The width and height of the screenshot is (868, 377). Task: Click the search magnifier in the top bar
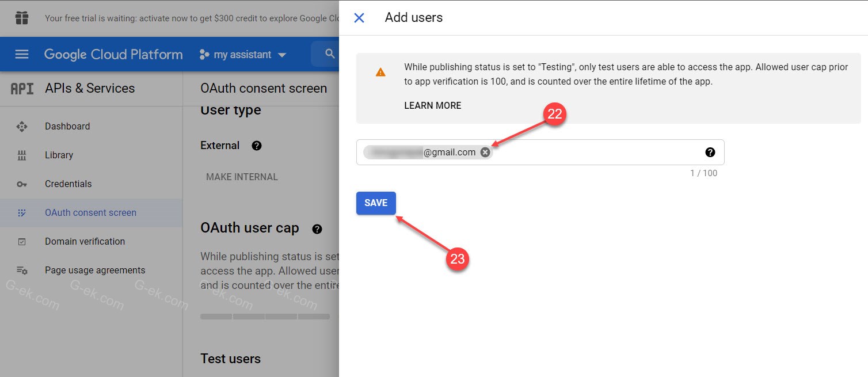(x=329, y=54)
